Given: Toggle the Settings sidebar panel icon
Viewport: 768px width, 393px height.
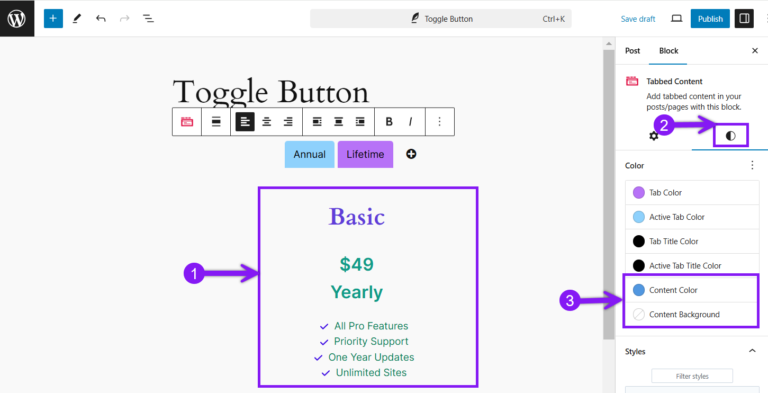Looking at the screenshot, I should point(744,19).
